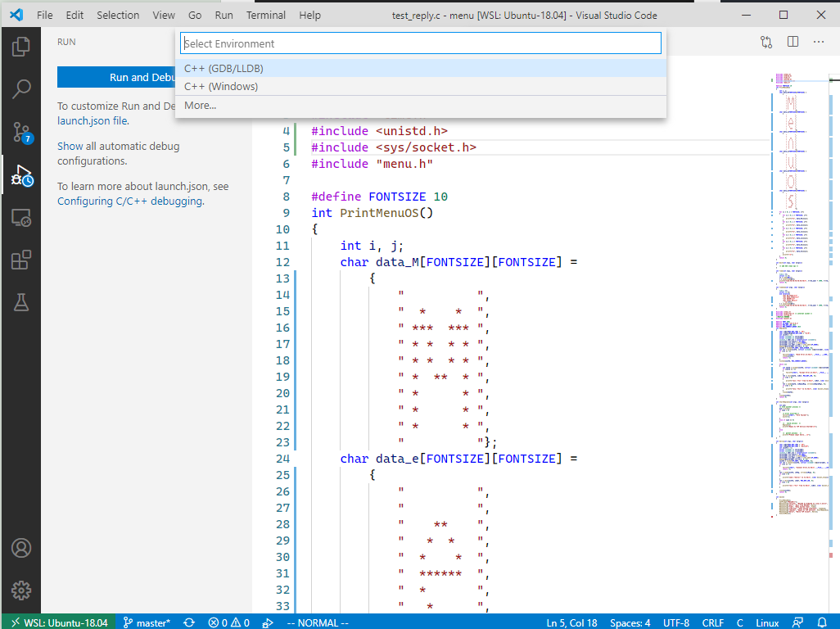This screenshot has height=629, width=840.
Task: Open the Run menu
Action: (x=224, y=15)
